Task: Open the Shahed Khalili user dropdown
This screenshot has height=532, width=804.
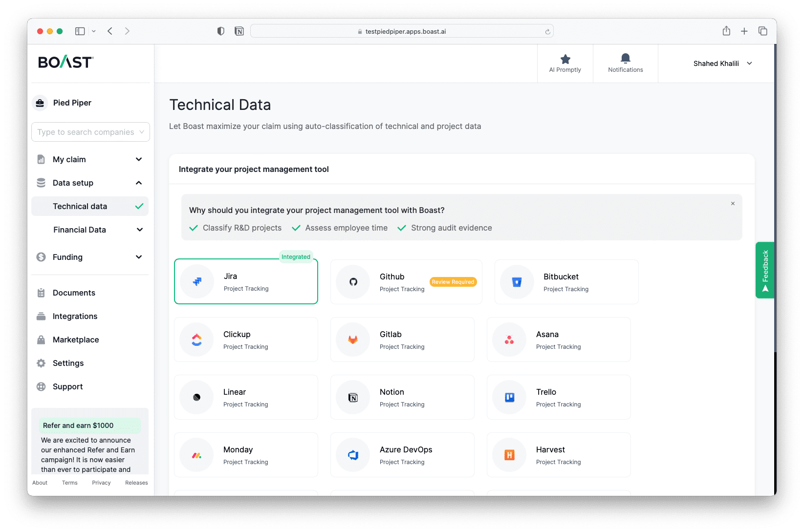Action: click(x=722, y=64)
